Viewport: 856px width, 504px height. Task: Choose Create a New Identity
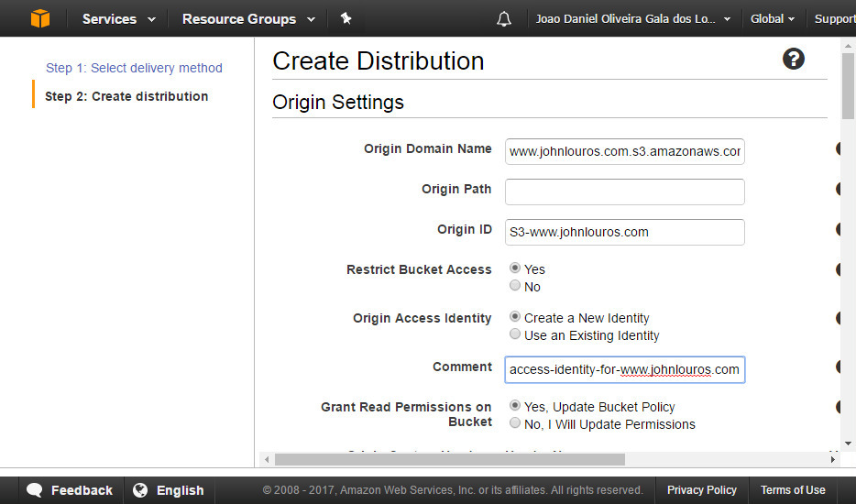click(515, 317)
